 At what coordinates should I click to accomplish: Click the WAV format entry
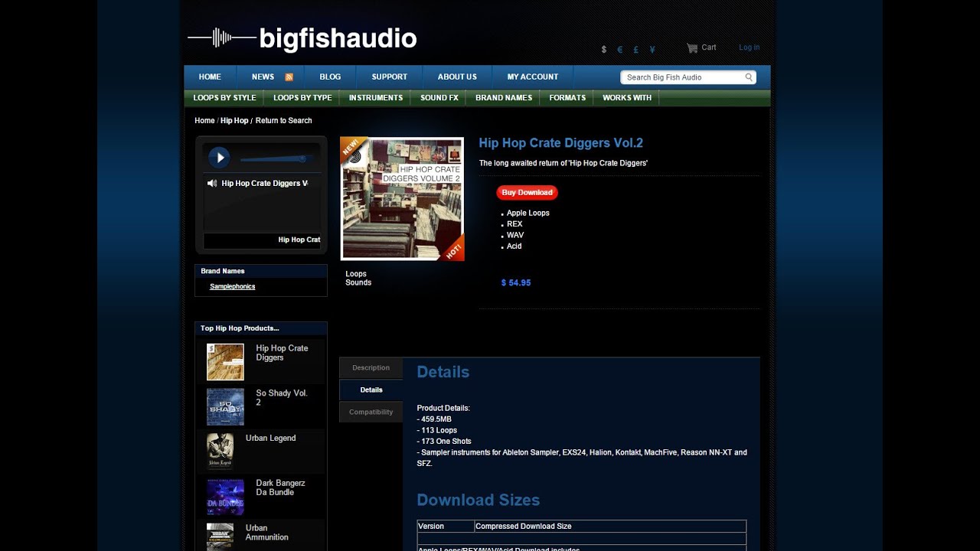tap(515, 236)
